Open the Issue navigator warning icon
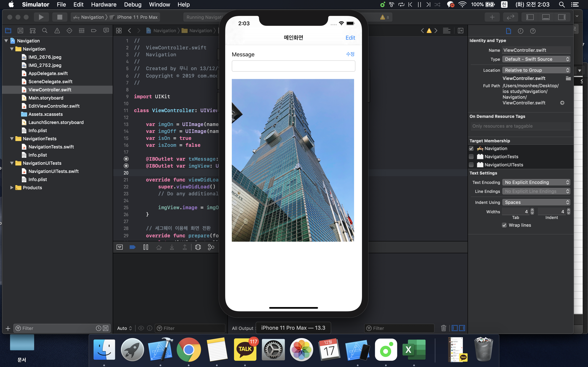Screen dimensions: 588x367 pos(57,31)
